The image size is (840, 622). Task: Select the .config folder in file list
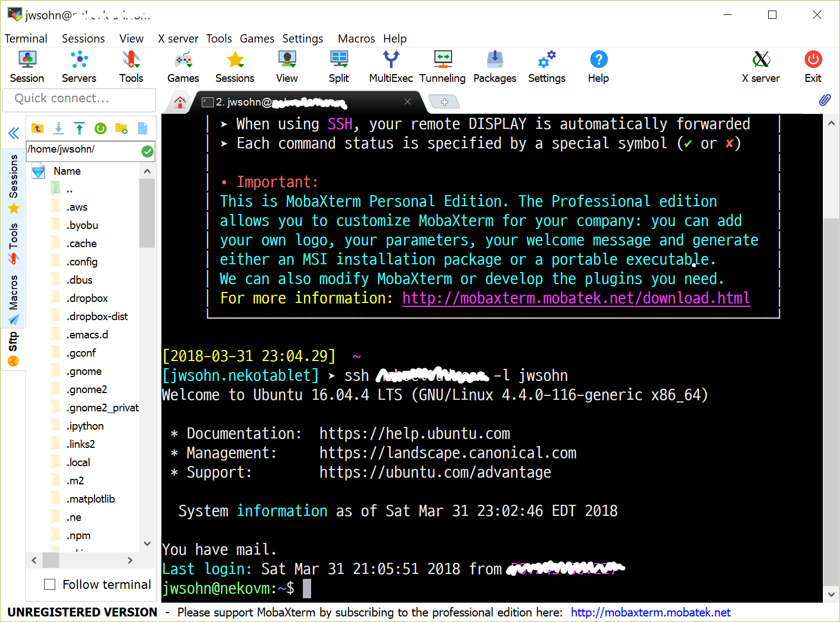82,262
